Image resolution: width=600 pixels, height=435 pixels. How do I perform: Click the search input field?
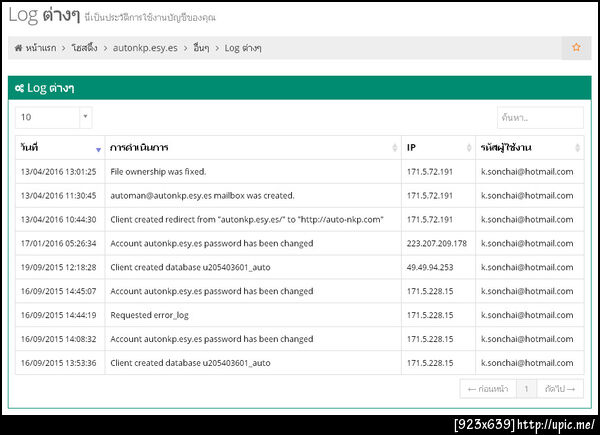pyautogui.click(x=540, y=117)
